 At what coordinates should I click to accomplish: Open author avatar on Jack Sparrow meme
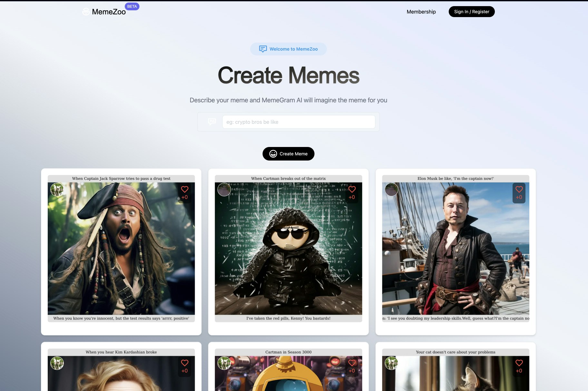(57, 190)
